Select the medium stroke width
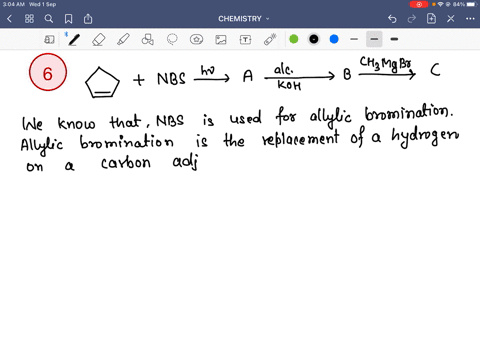 [374, 39]
